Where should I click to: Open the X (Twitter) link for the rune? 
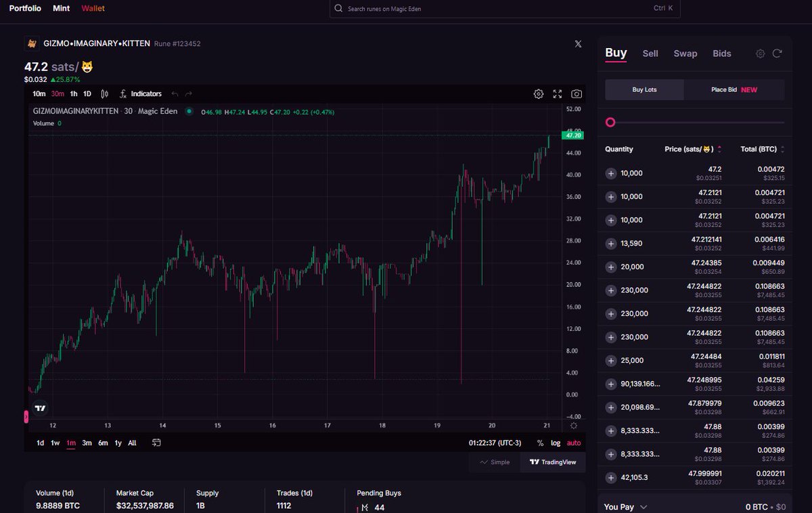(578, 43)
